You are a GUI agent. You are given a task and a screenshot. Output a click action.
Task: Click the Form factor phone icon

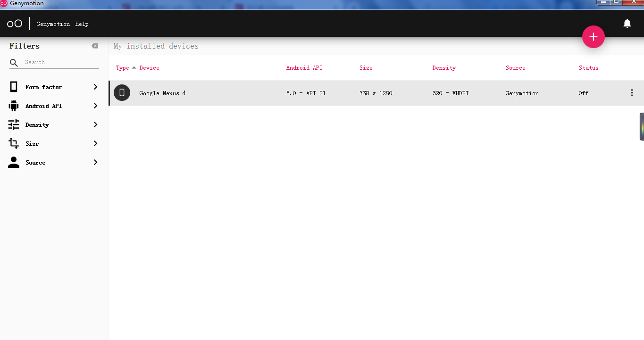14,87
